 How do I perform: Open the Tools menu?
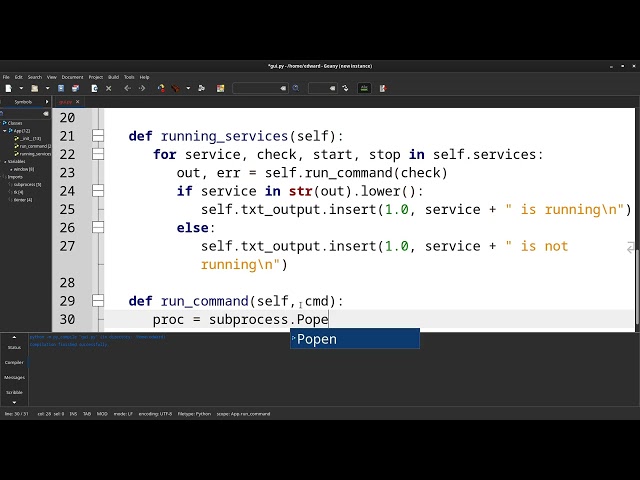(129, 77)
